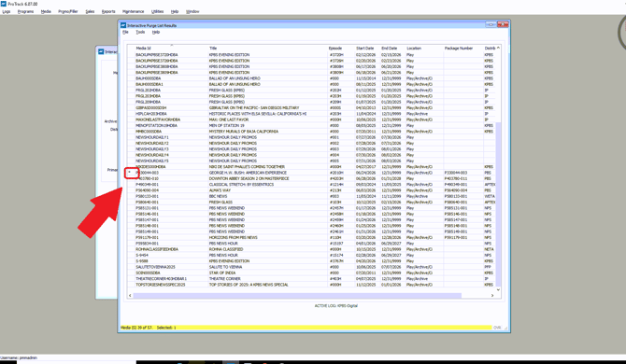Viewport: 626px width, 364px height.
Task: Select the MAX: ONE LAST FAVOR row
Action: (311, 119)
